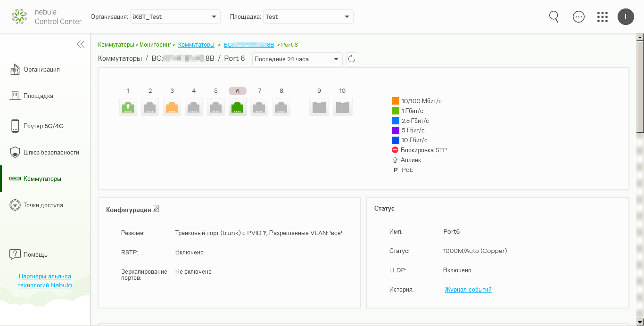Open the apps grid icon
Screen dimensions: 644x326
tap(602, 17)
